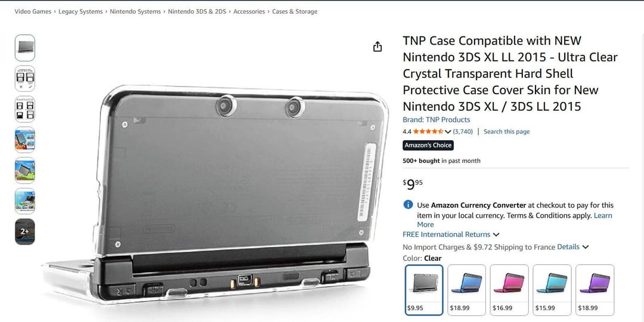644x322 pixels.
Task: Open the Brand: TNP Products link
Action: click(x=436, y=119)
